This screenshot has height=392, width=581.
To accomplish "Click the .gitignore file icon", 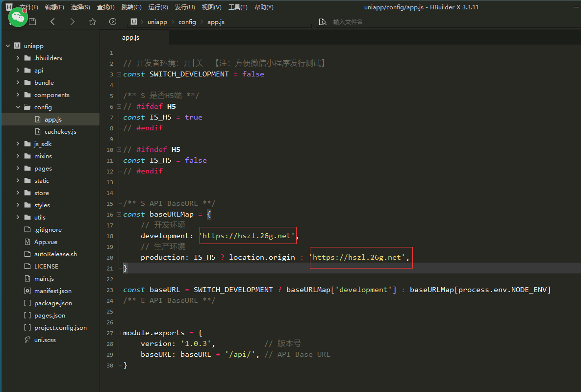I will [x=27, y=229].
